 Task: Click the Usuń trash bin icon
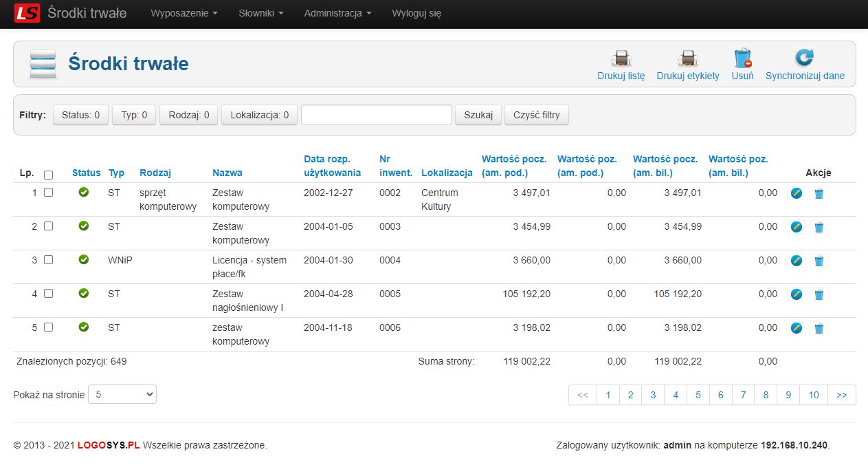(742, 58)
